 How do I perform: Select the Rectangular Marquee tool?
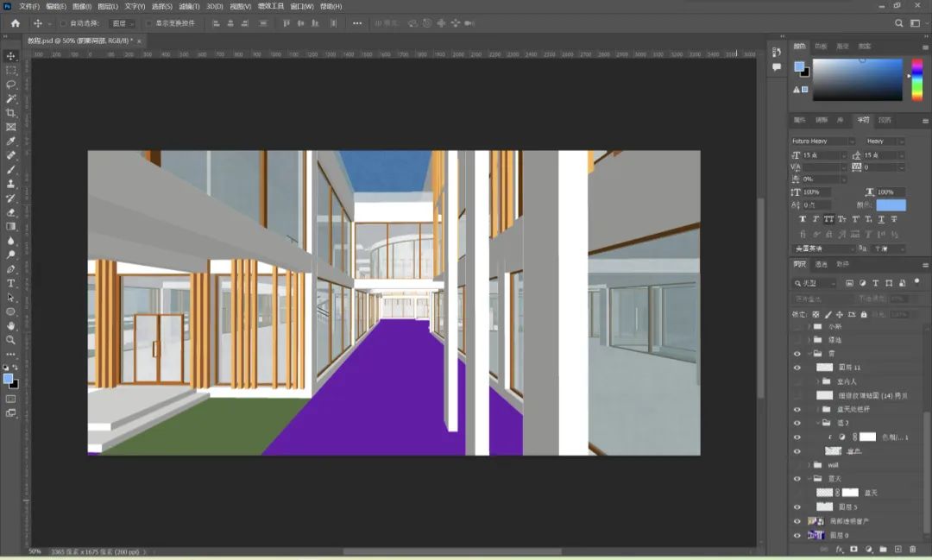click(10, 70)
